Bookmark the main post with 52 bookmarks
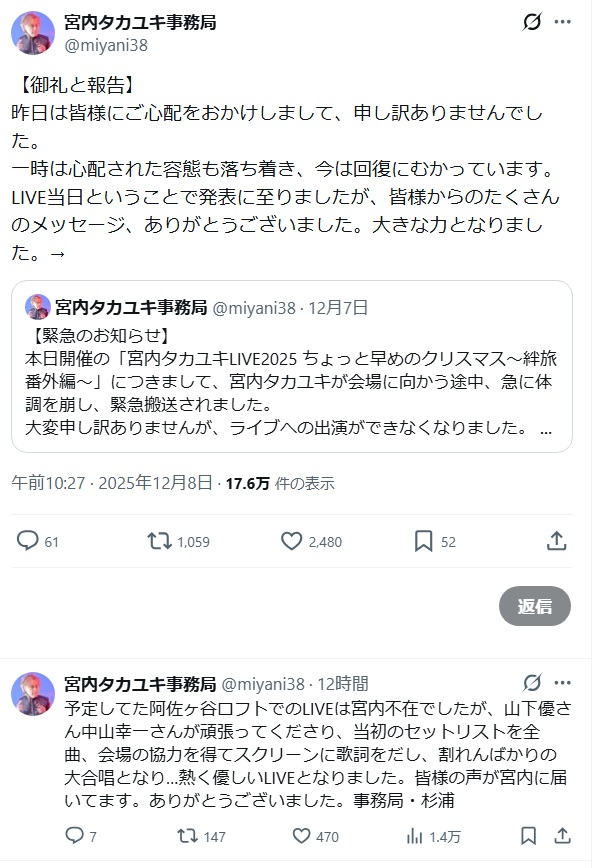This screenshot has width=609, height=868. click(424, 541)
